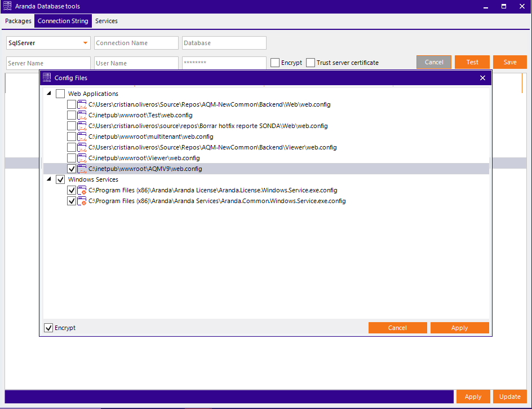The width and height of the screenshot is (532, 409).
Task: Check the AQM-NewCommon\Backend\Web\web.config checkbox
Action: [71, 104]
